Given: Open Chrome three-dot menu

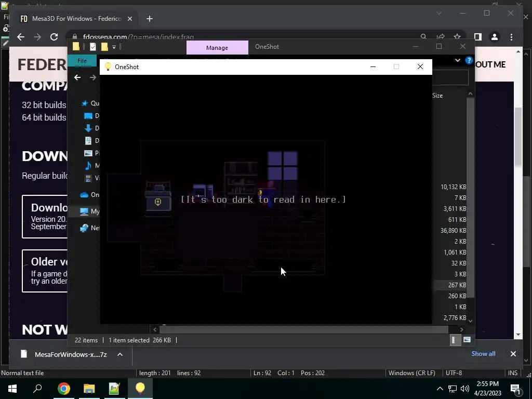Looking at the screenshot, I should pyautogui.click(x=511, y=37).
